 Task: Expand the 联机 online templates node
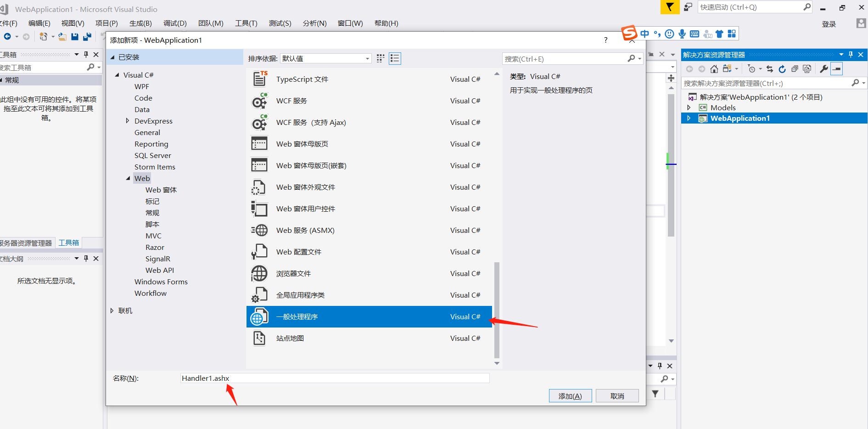pos(112,311)
